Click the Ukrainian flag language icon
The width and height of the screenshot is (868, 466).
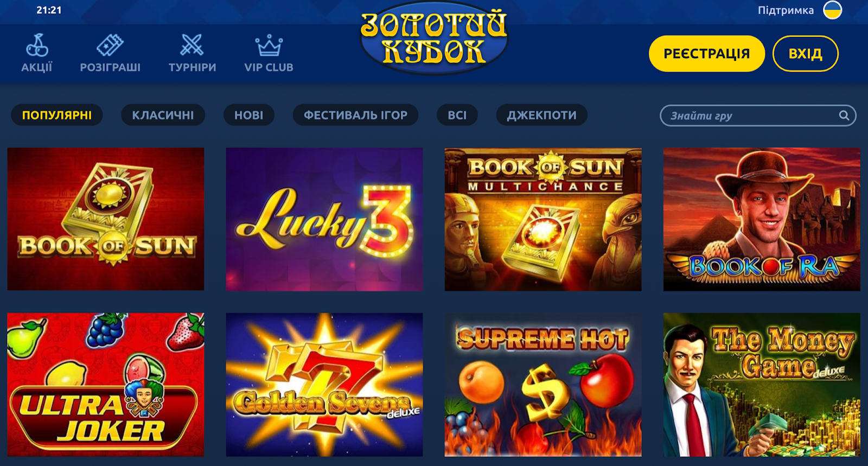coord(833,10)
